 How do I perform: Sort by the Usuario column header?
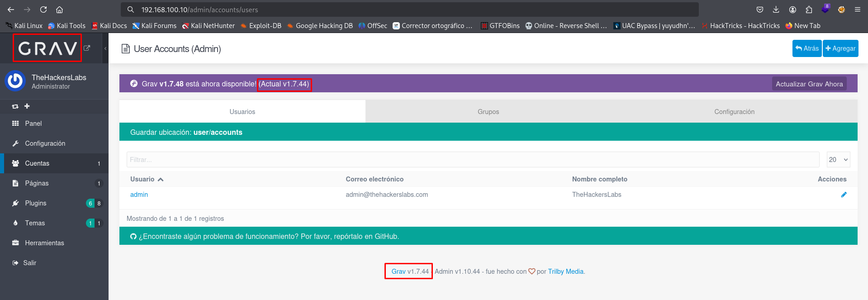point(147,179)
